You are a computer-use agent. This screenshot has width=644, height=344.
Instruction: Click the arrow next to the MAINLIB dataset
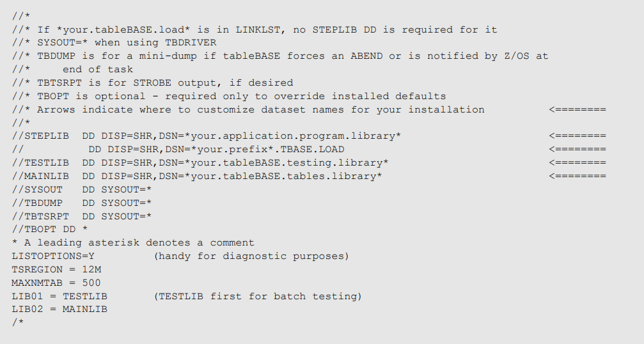coord(577,176)
